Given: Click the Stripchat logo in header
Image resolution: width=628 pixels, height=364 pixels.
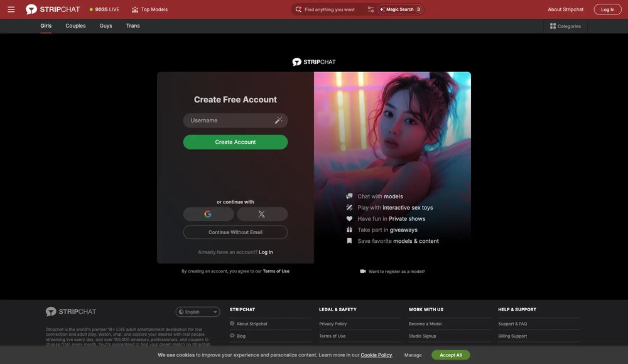Looking at the screenshot, I should click(53, 9).
